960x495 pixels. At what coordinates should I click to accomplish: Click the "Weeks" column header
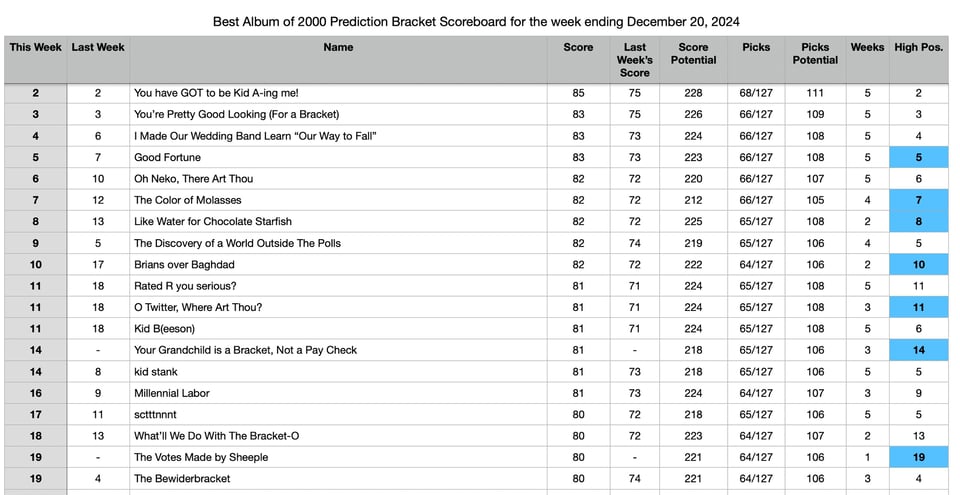point(867,47)
